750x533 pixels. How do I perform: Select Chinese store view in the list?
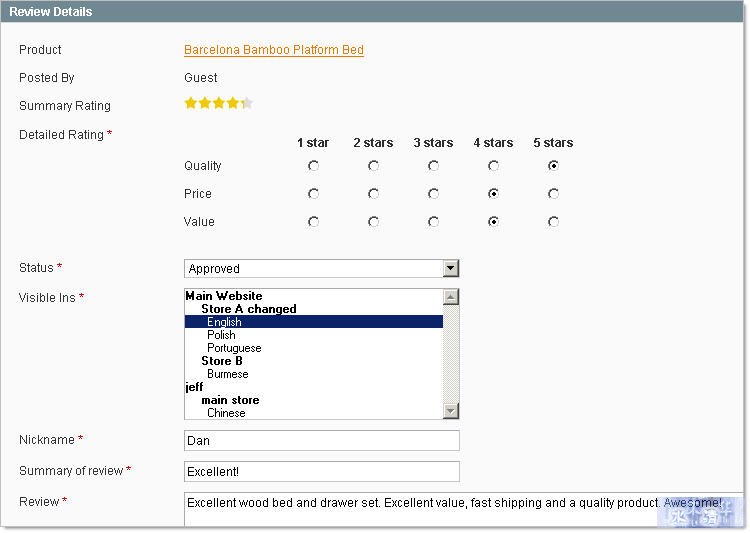[x=314, y=413]
